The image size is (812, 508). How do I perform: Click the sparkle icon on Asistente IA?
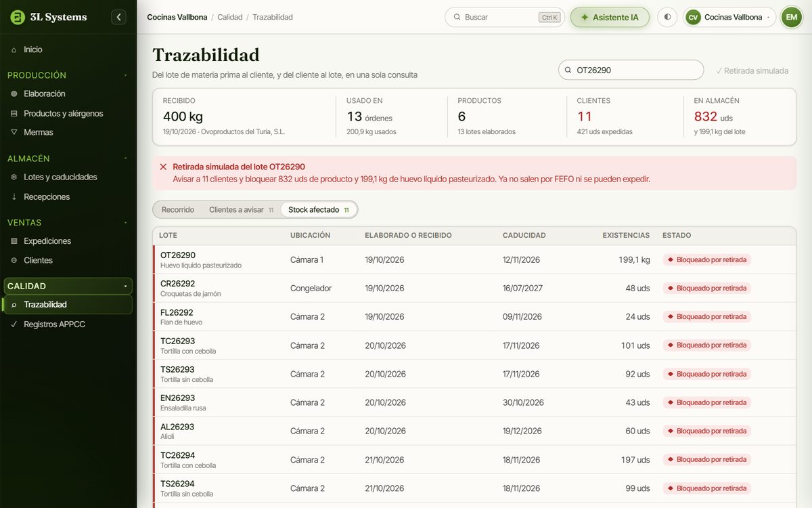(x=585, y=17)
